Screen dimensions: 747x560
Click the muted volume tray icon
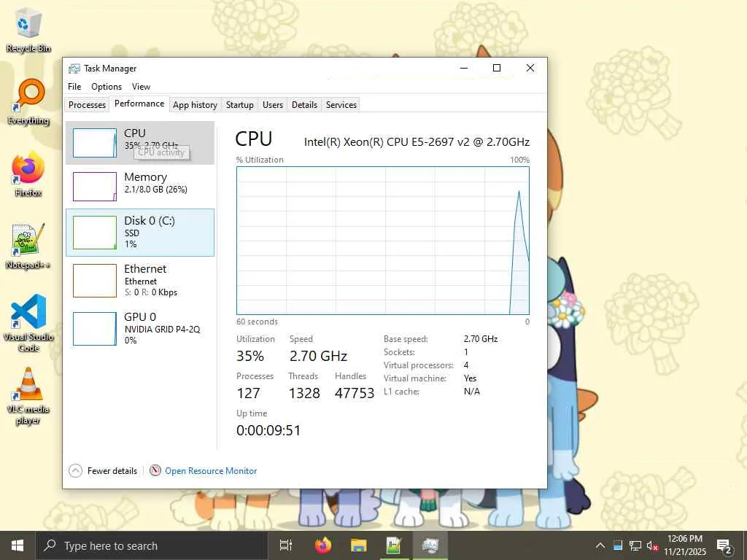coord(652,545)
